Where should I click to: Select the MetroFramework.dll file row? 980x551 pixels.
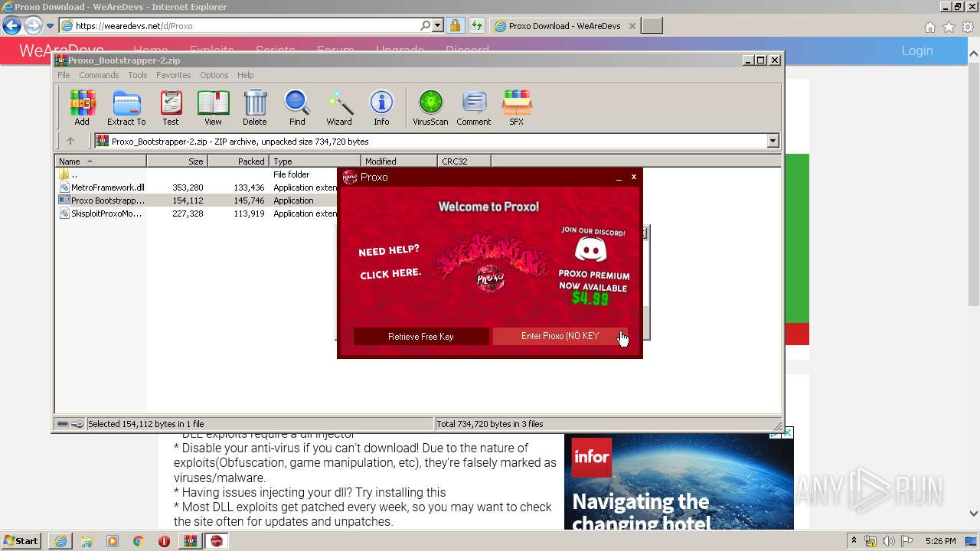(197, 187)
